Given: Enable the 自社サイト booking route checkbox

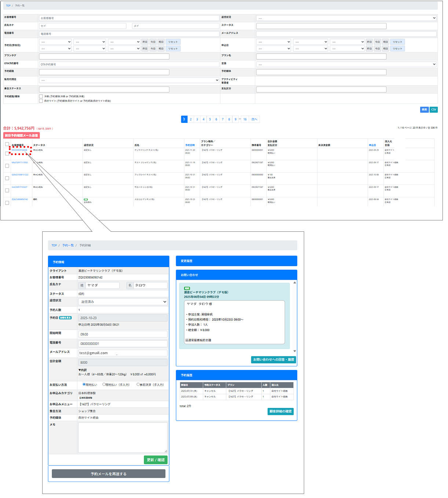Looking at the screenshot, I should (x=41, y=101).
